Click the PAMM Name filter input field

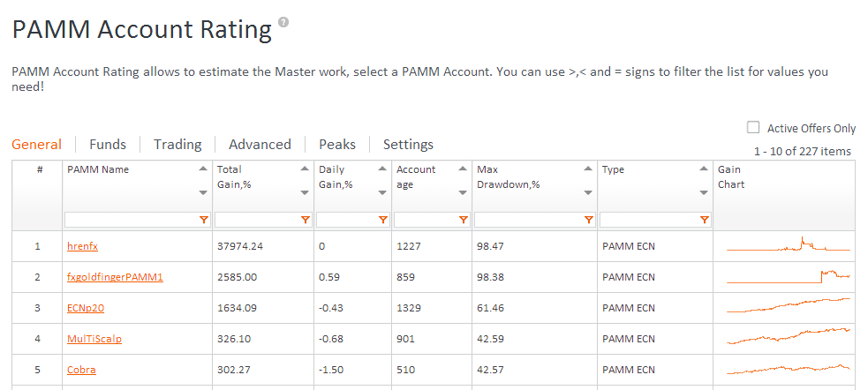click(x=131, y=220)
